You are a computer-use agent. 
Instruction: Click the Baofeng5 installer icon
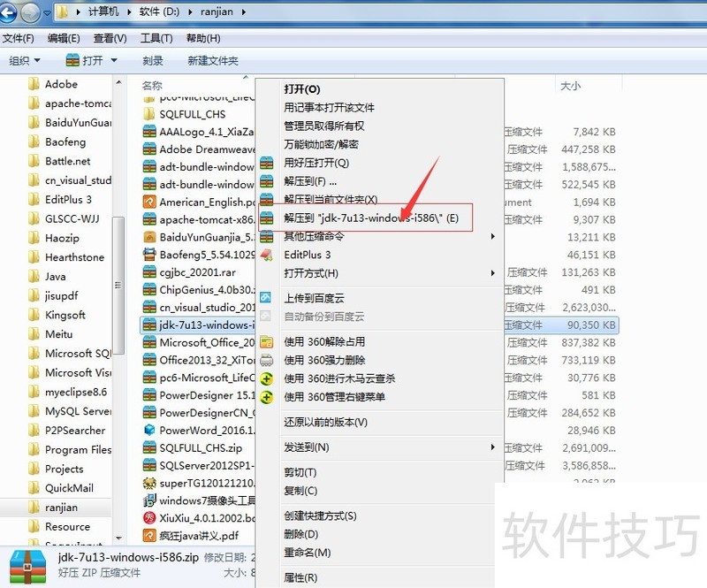(149, 255)
